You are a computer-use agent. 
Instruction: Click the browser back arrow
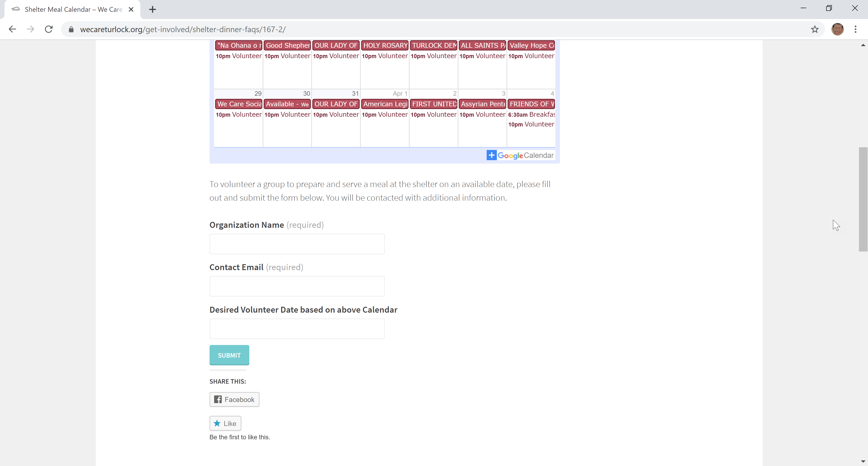(x=12, y=29)
